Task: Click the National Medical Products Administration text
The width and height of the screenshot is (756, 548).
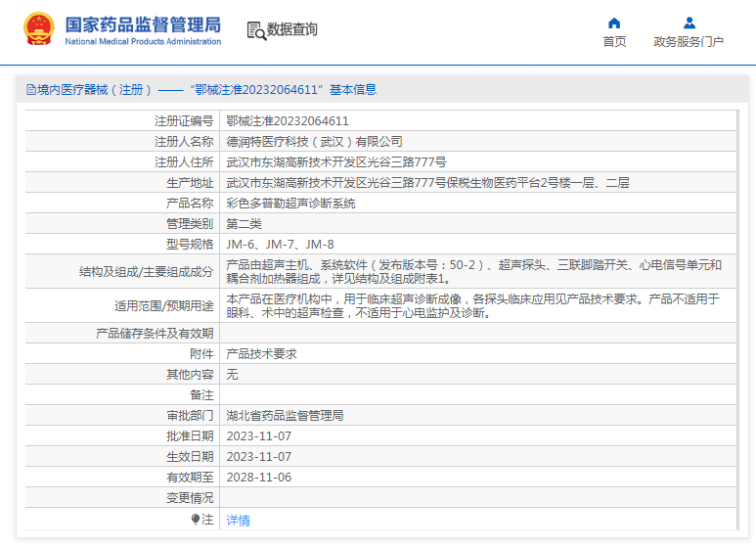Action: pos(143,41)
